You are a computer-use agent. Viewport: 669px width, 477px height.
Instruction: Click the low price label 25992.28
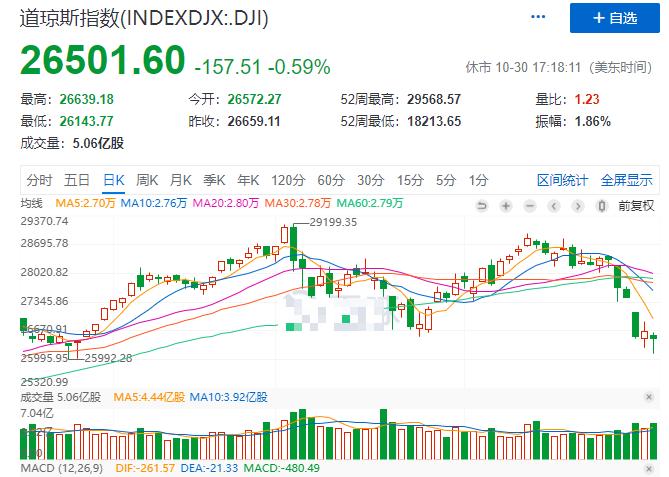coord(108,358)
